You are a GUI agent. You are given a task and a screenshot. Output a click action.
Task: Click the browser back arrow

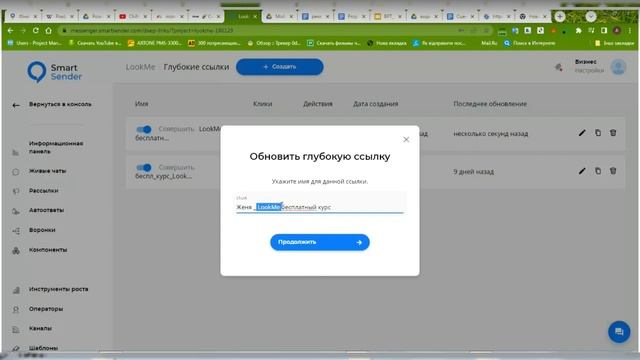coord(10,31)
